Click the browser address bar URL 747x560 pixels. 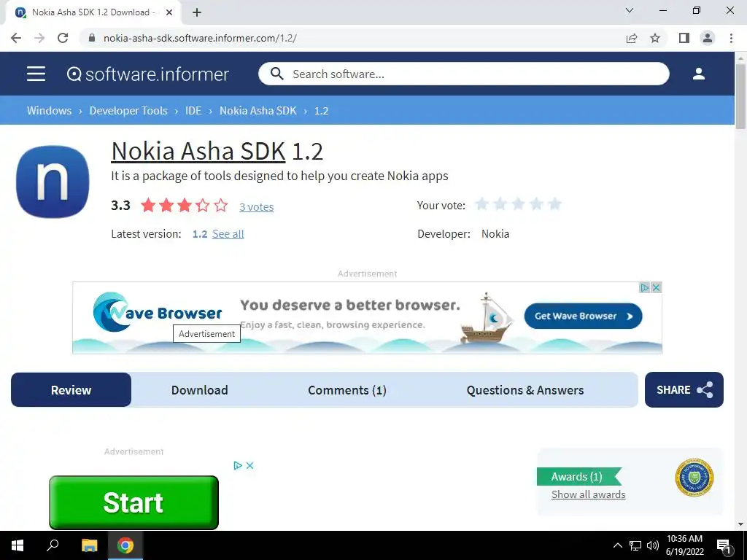pos(200,38)
